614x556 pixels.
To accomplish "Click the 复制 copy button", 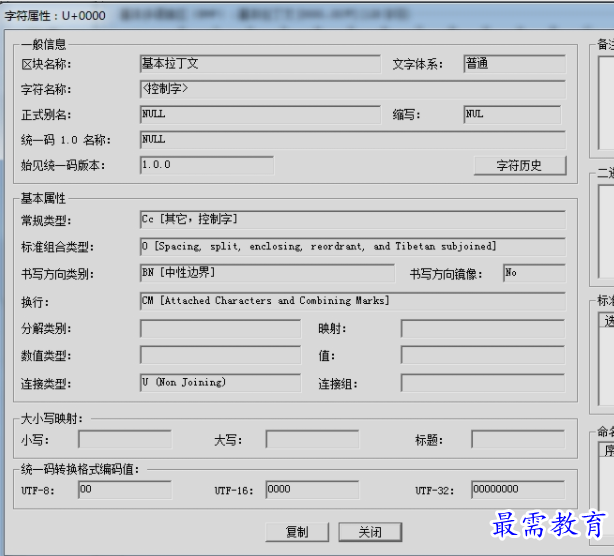I will point(297,532).
